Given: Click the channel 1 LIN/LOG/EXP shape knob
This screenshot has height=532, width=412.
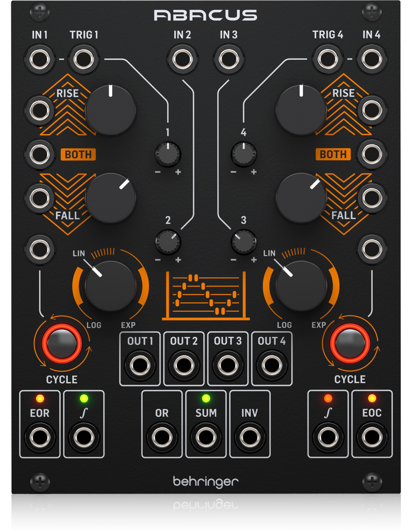Looking at the screenshot, I should pos(110,286).
